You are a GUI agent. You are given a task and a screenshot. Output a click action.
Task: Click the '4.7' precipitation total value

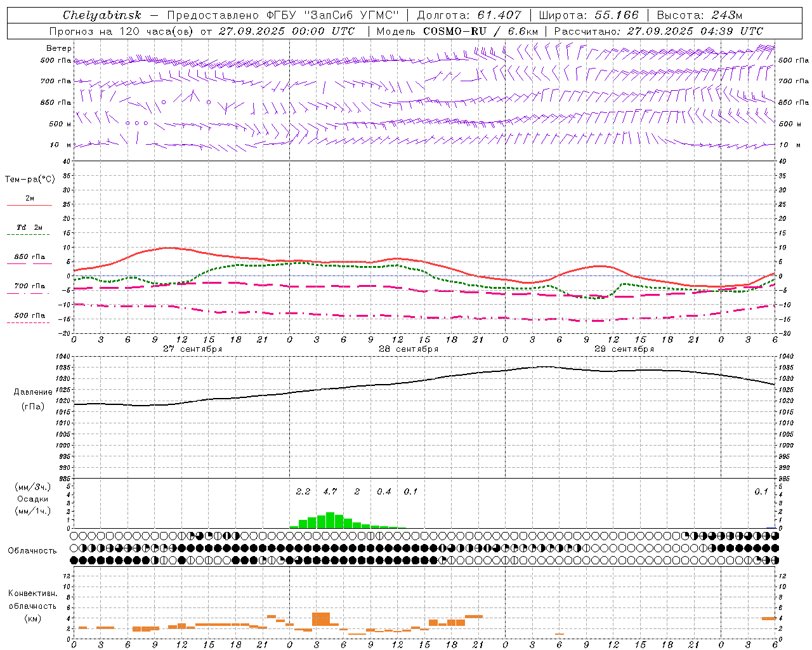[330, 492]
